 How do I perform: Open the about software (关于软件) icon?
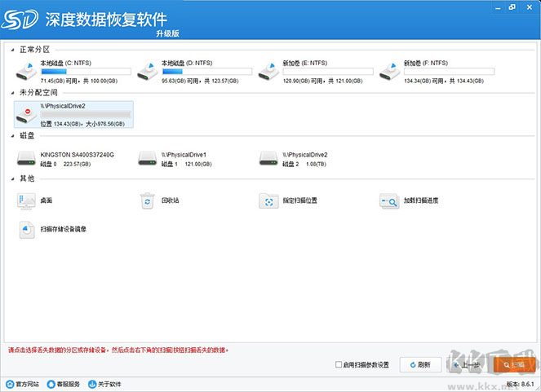(x=92, y=384)
